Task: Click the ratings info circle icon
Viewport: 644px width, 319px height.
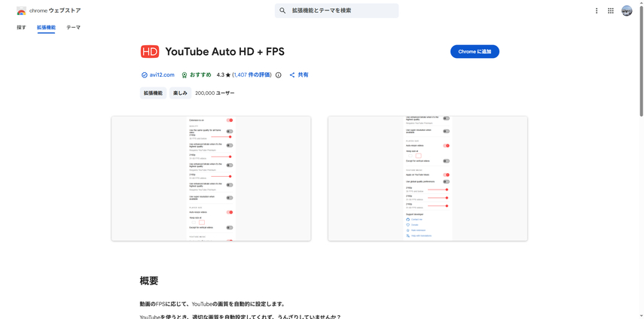Action: point(279,75)
